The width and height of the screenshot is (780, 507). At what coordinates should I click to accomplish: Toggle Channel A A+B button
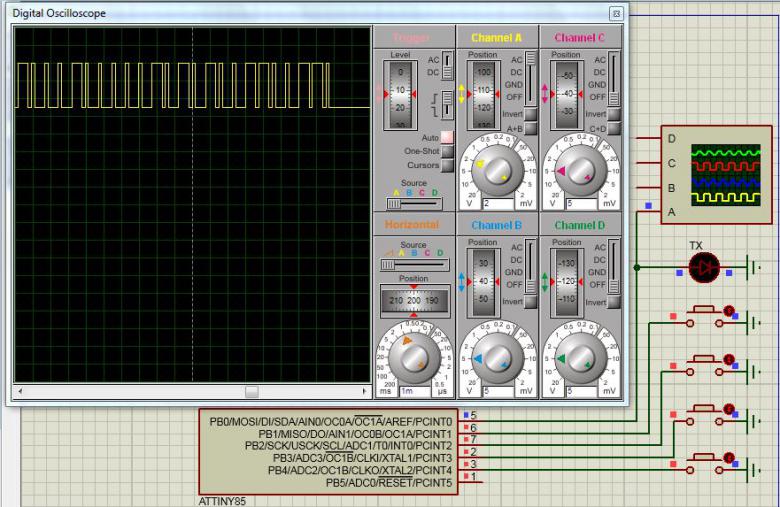531,128
